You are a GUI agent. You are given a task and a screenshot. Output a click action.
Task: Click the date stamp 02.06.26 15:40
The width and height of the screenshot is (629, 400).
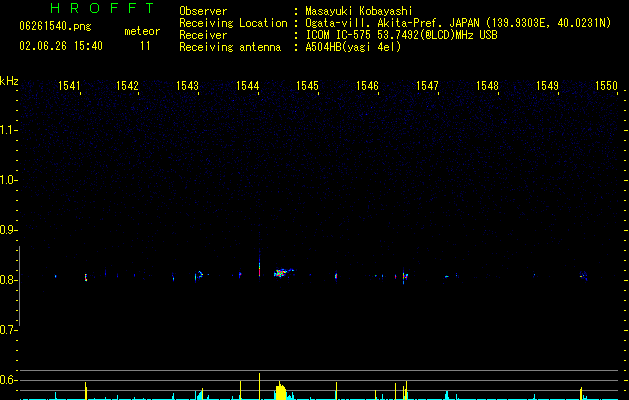click(61, 46)
